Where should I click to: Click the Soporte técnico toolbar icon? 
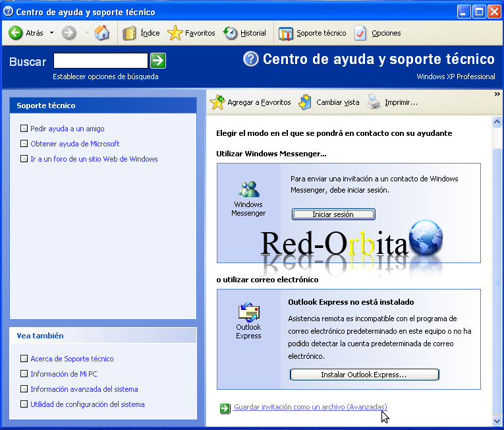(286, 34)
